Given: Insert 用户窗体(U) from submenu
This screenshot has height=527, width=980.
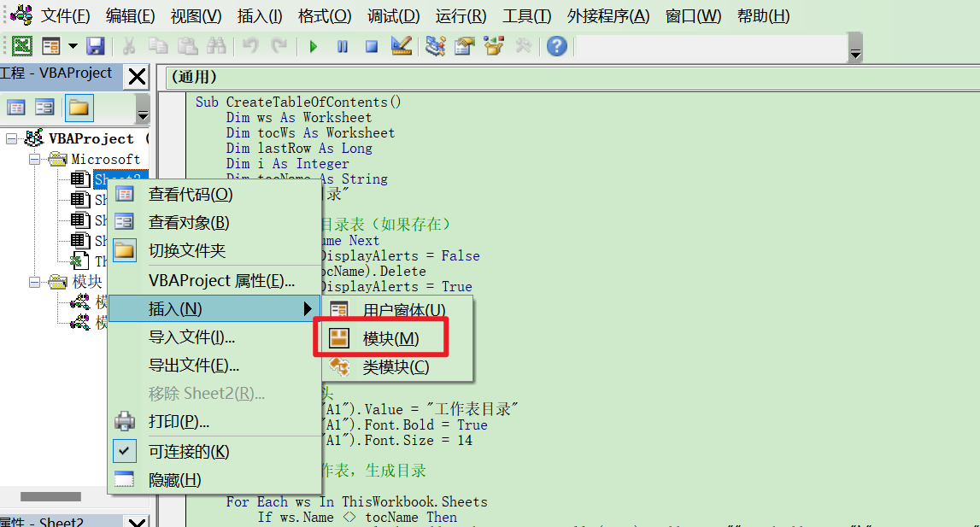Looking at the screenshot, I should point(397,309).
